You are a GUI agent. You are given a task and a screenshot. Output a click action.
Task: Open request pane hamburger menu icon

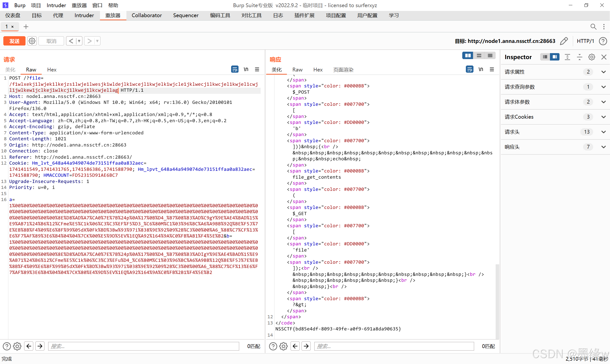point(257,69)
